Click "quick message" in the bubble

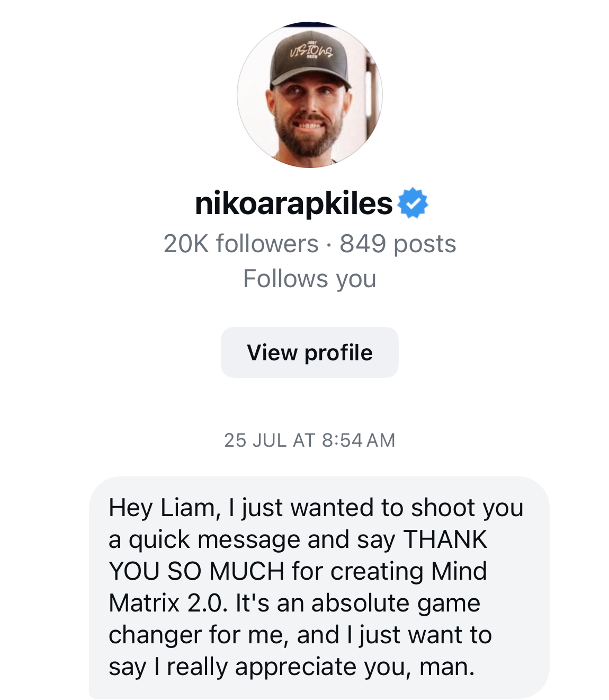(214, 539)
